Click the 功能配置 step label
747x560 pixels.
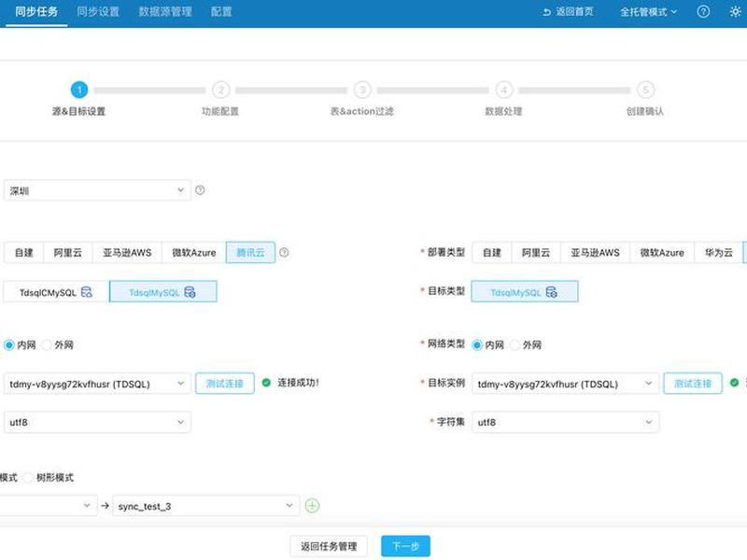click(220, 111)
